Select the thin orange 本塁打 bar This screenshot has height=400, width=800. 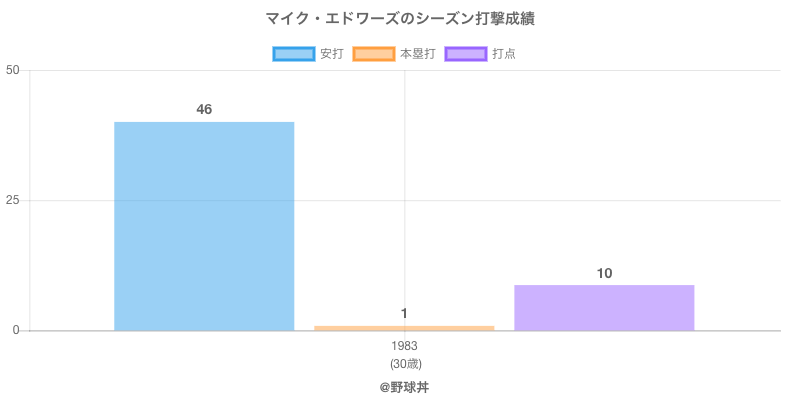click(x=404, y=327)
